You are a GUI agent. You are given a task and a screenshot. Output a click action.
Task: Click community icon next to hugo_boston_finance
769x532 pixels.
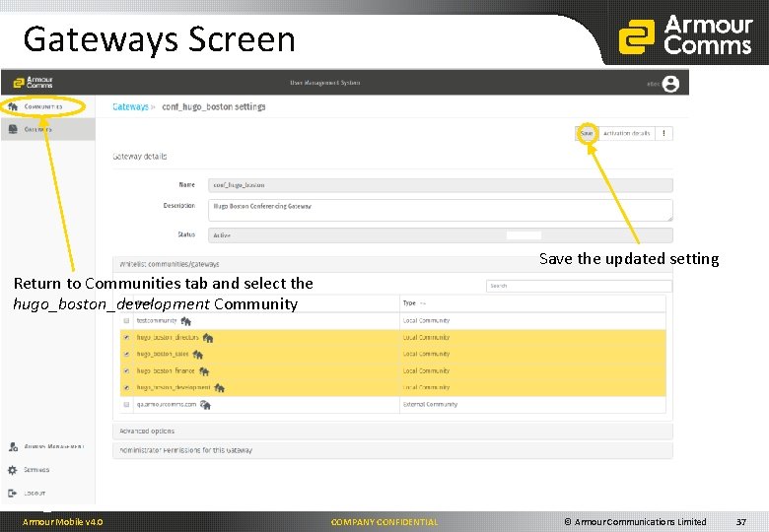(x=204, y=371)
